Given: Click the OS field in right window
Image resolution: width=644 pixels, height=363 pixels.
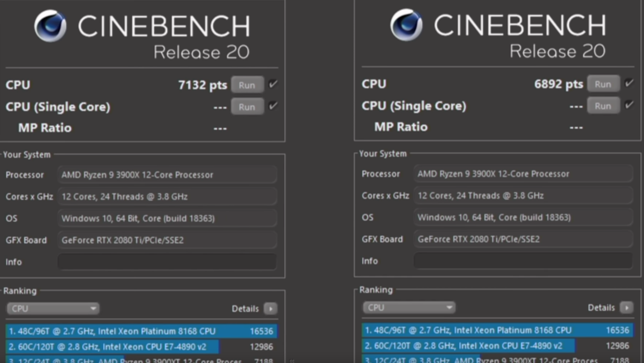Looking at the screenshot, I should [523, 217].
